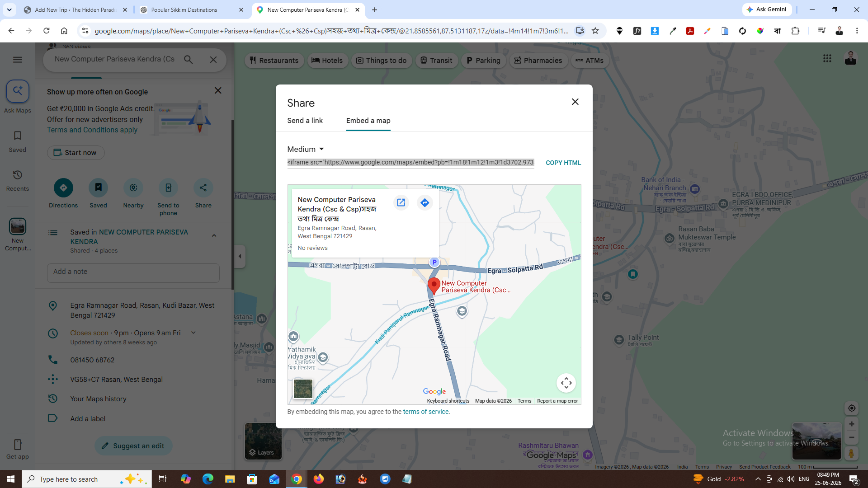
Task: Open the Google account avatar in Maps
Action: [x=850, y=58]
